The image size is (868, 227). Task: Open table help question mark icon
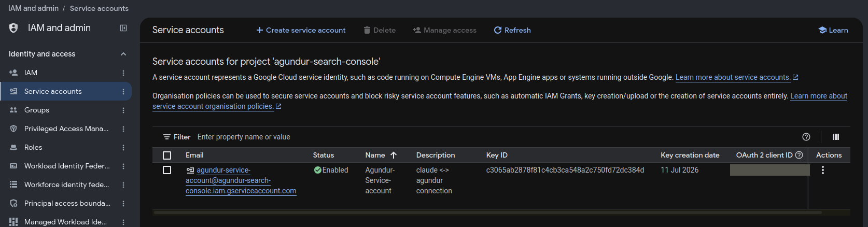[x=806, y=137]
